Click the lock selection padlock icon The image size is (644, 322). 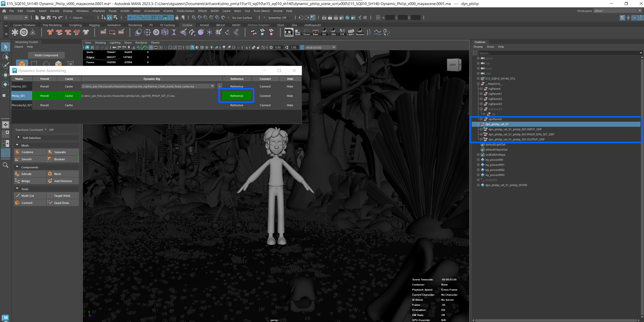click(177, 17)
